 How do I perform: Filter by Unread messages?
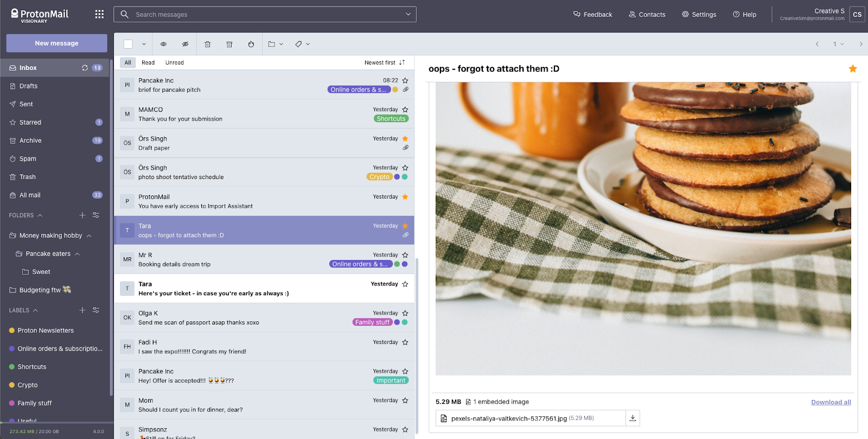tap(175, 62)
